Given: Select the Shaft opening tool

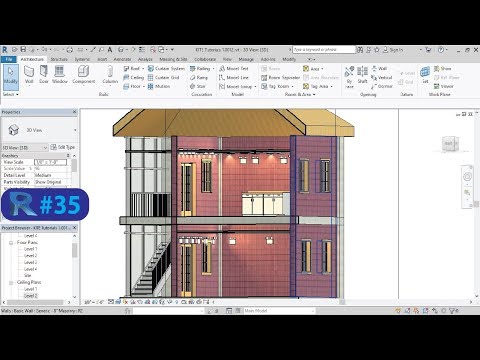Looking at the screenshot, I should click(362, 75).
